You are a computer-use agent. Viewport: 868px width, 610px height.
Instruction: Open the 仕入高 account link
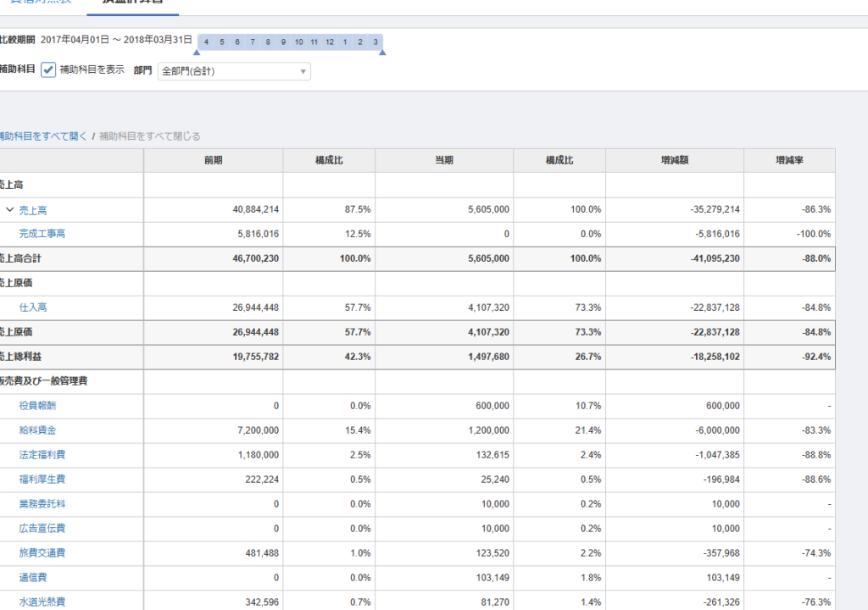[x=33, y=308]
